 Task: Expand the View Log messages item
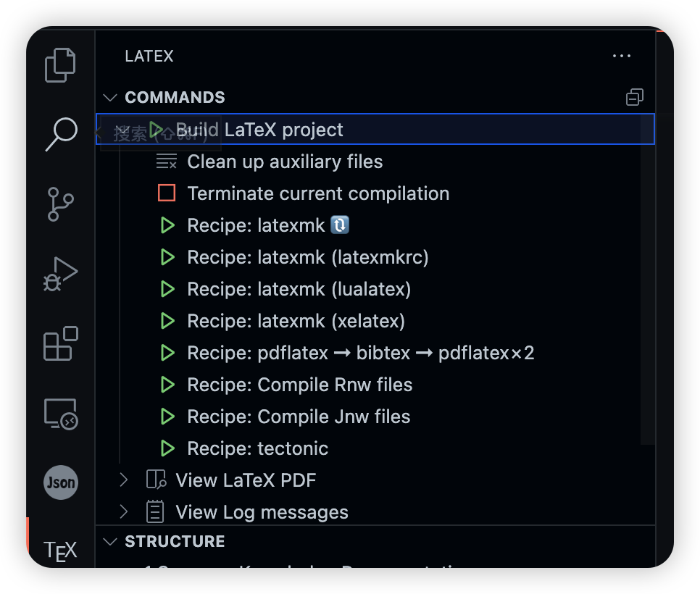(x=123, y=511)
